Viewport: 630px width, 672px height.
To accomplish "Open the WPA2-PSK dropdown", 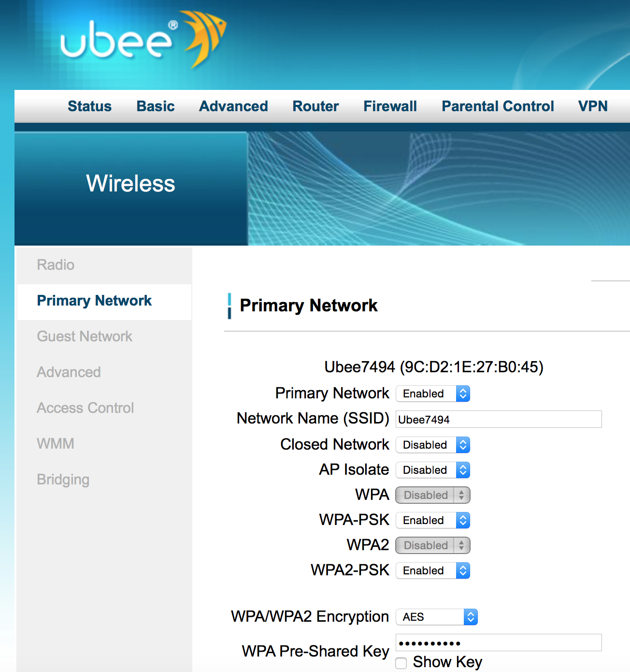I will point(432,570).
